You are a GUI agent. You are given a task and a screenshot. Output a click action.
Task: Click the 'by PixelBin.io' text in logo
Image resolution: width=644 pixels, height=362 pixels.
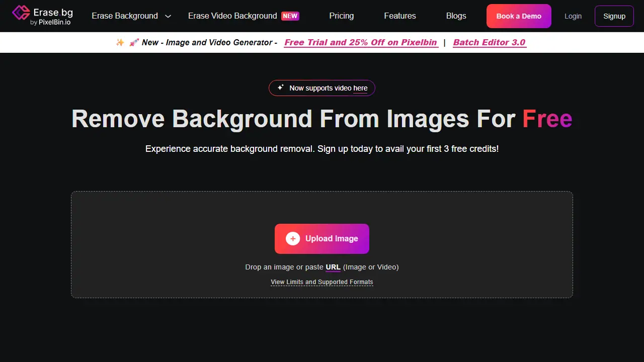coord(50,23)
